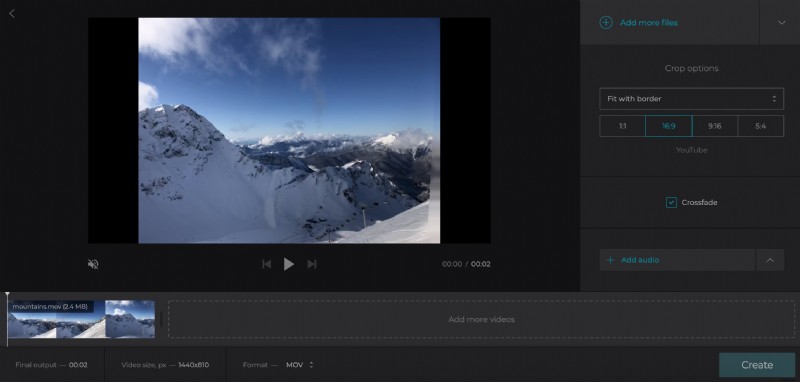Image resolution: width=800 pixels, height=382 pixels.
Task: Click the Add audio button
Action: 677,260
